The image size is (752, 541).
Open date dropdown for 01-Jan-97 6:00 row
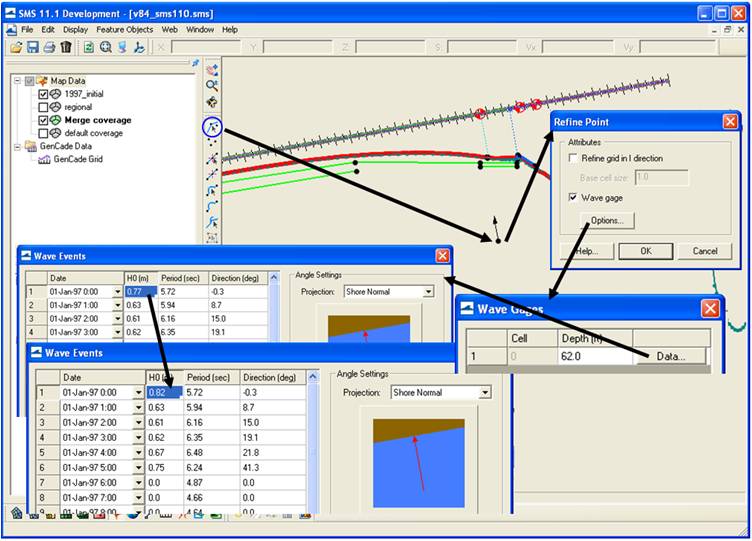[139, 482]
